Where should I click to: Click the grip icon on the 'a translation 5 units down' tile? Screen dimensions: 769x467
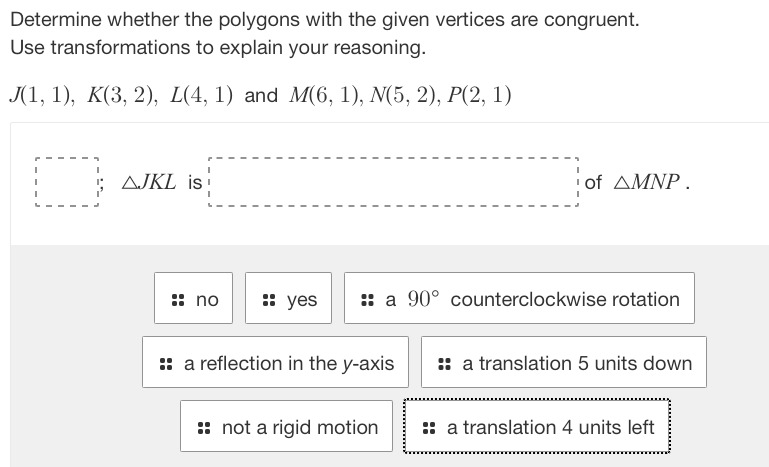pyautogui.click(x=444, y=364)
